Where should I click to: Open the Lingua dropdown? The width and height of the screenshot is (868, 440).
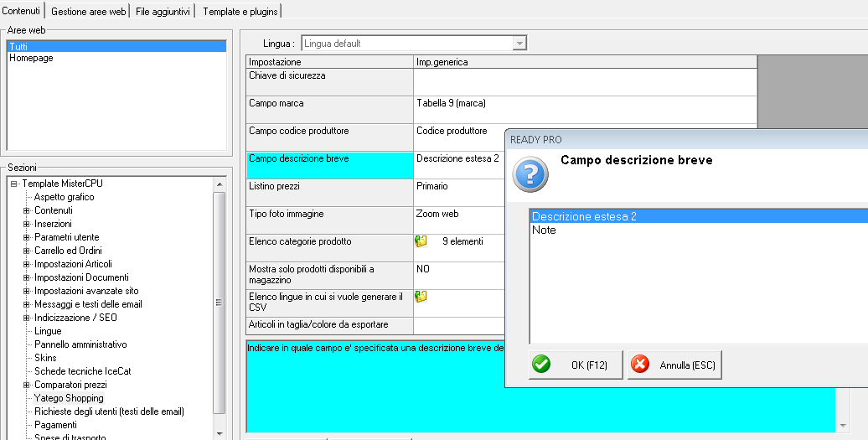[519, 44]
